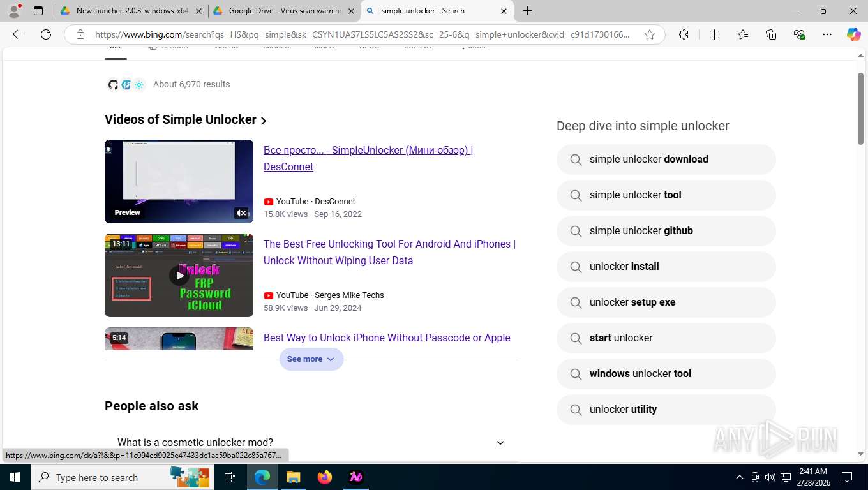Screen dimensions: 868x490
Task: Search simple unlocker tool suggestion
Action: [666, 195]
